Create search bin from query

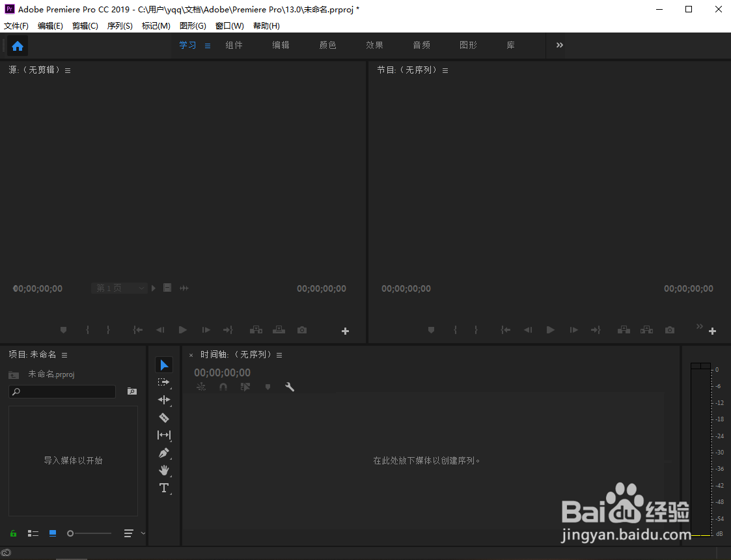point(132,391)
